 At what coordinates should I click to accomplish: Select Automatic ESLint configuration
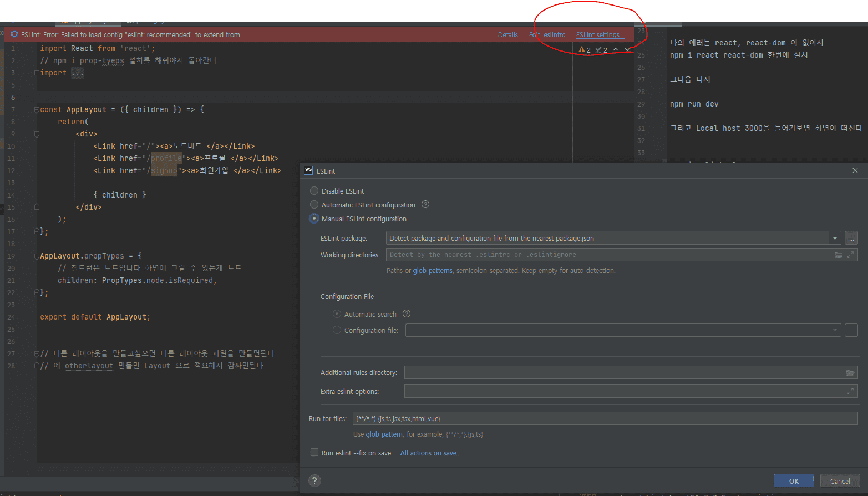[314, 205]
